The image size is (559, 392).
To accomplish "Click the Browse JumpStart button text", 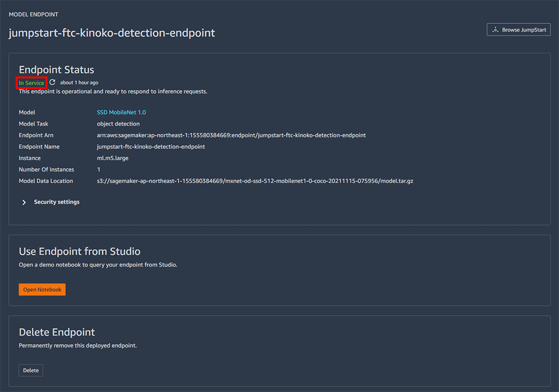I will (x=523, y=30).
